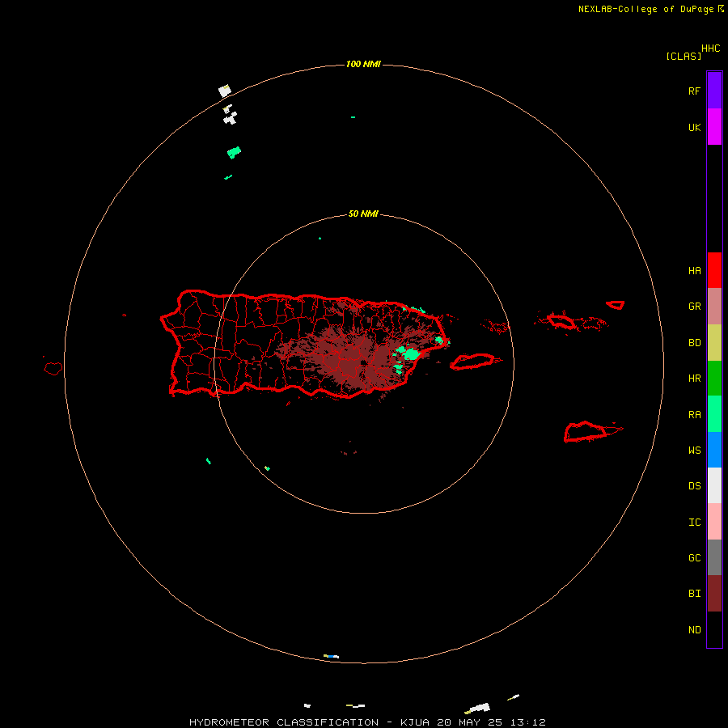Click the 'HR' legend label

pyautogui.click(x=694, y=379)
